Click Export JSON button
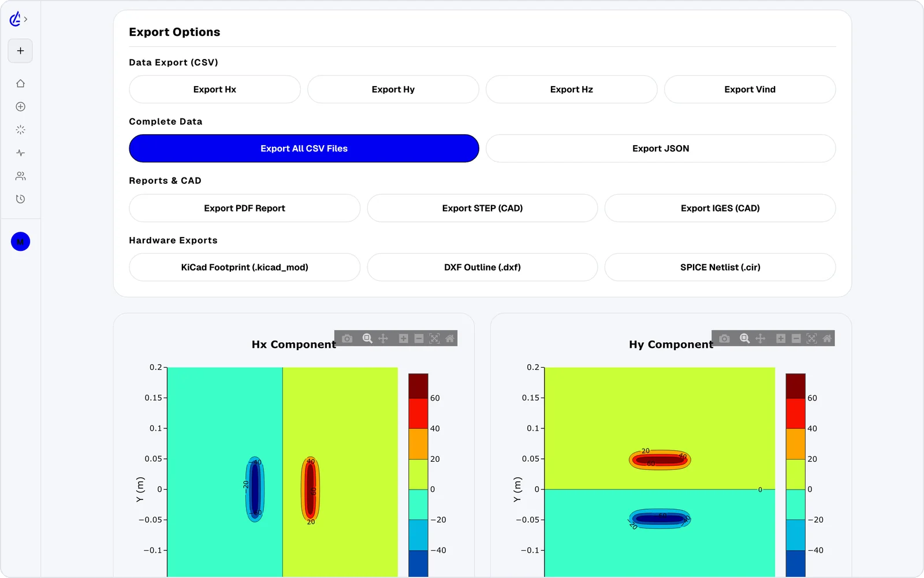 point(661,149)
